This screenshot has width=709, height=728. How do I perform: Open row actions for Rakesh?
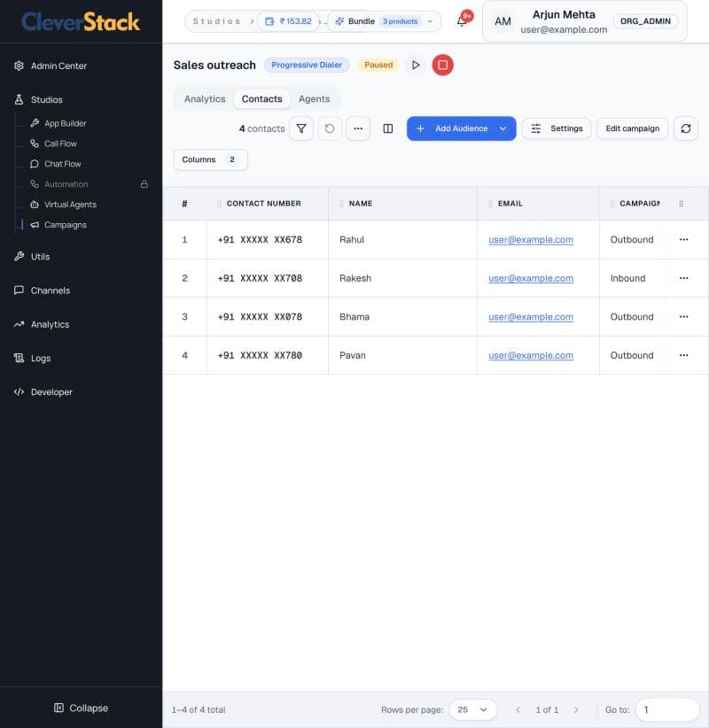click(683, 278)
